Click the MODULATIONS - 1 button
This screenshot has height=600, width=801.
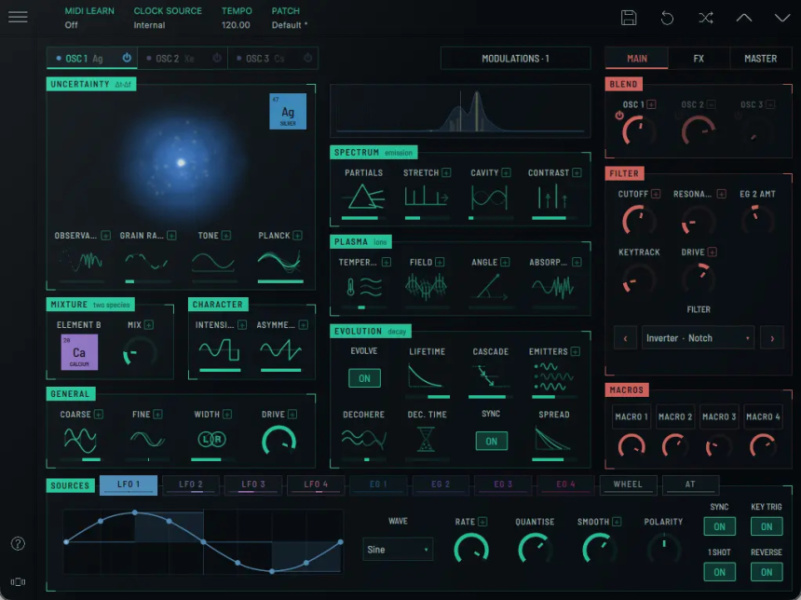click(515, 58)
